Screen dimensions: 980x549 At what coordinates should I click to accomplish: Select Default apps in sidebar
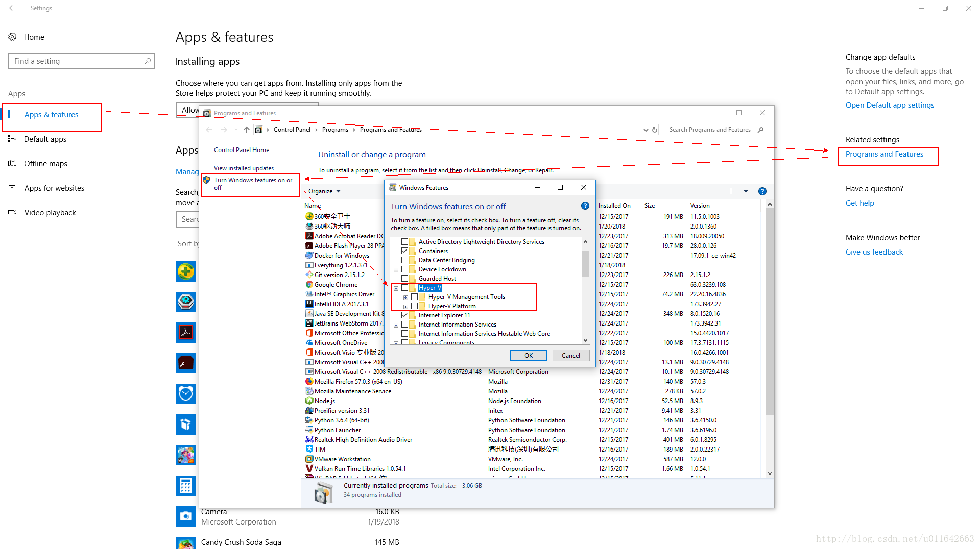pos(45,139)
